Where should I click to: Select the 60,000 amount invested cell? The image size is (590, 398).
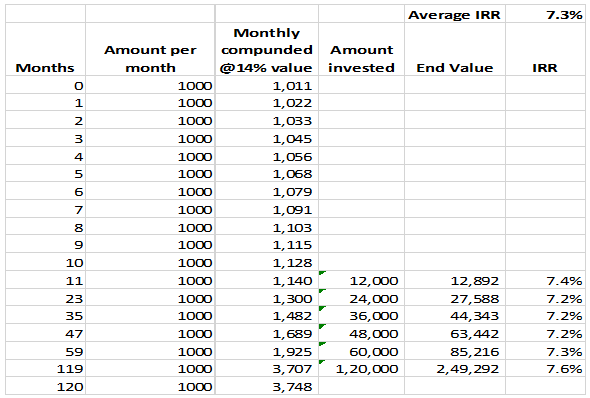(361, 351)
